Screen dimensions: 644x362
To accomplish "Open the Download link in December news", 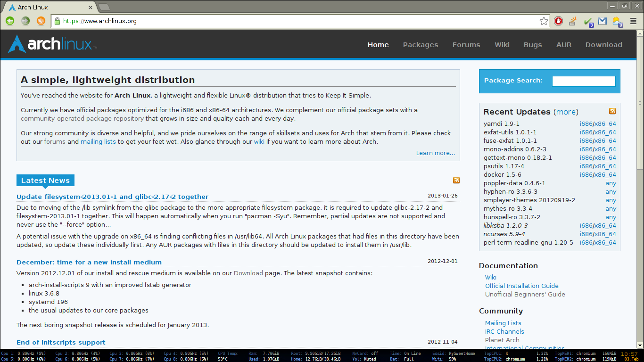I will (x=248, y=273).
